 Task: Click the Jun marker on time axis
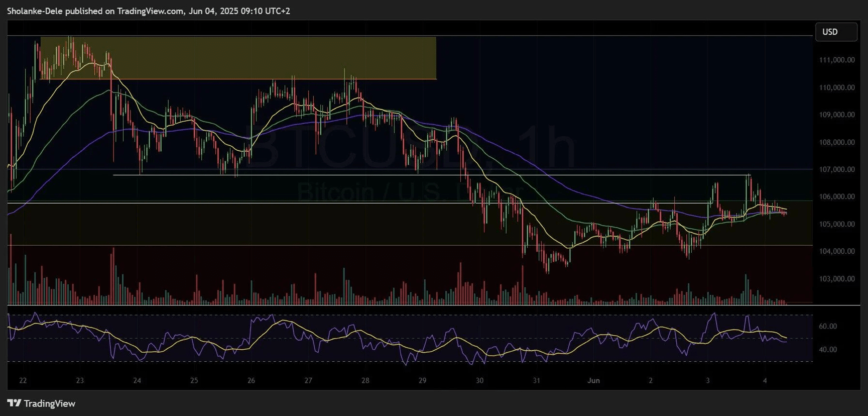[593, 380]
